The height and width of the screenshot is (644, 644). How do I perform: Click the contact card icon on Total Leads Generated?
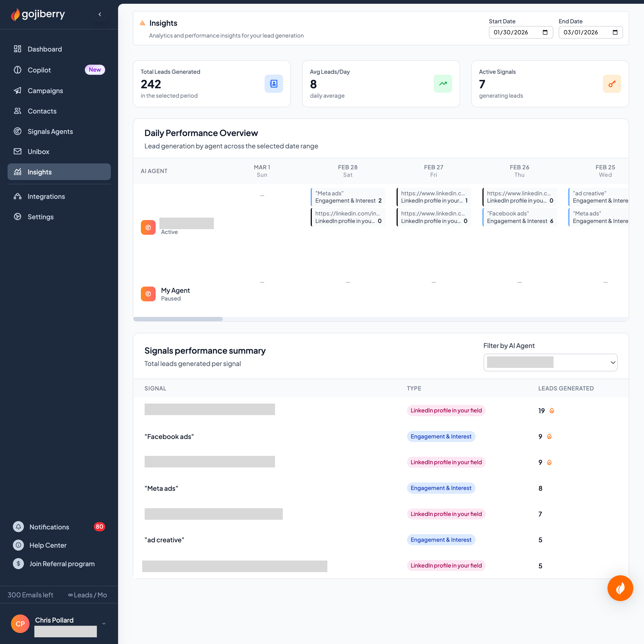[x=274, y=84]
